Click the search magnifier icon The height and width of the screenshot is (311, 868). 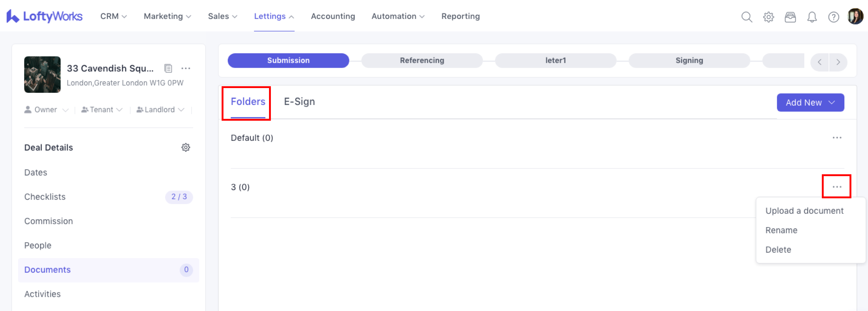pos(746,17)
